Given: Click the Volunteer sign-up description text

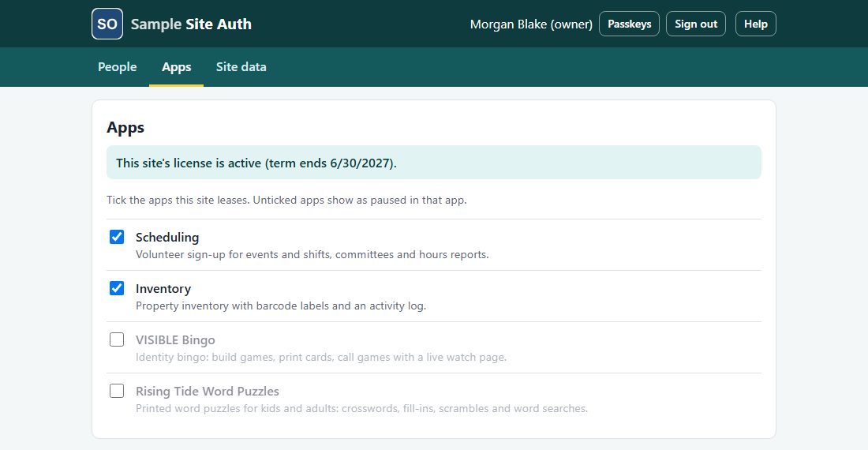Looking at the screenshot, I should (x=312, y=255).
